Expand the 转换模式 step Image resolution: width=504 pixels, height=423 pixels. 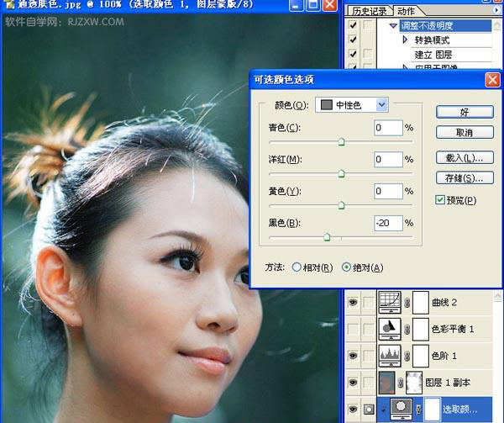pyautogui.click(x=406, y=40)
